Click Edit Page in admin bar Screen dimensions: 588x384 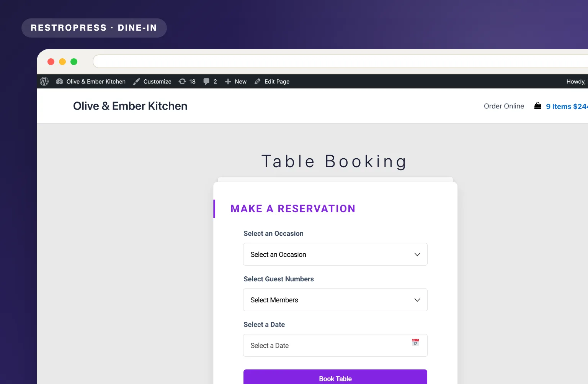pyautogui.click(x=272, y=82)
